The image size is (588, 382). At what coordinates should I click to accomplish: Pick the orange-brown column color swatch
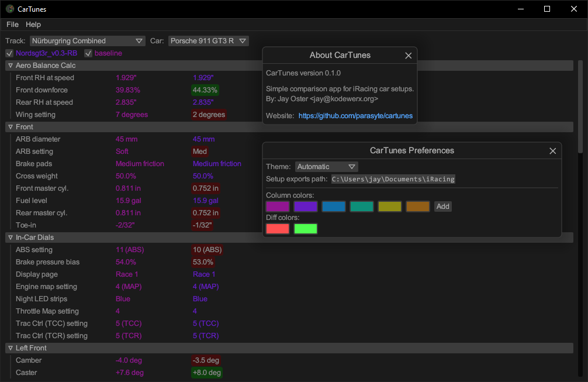[418, 207]
